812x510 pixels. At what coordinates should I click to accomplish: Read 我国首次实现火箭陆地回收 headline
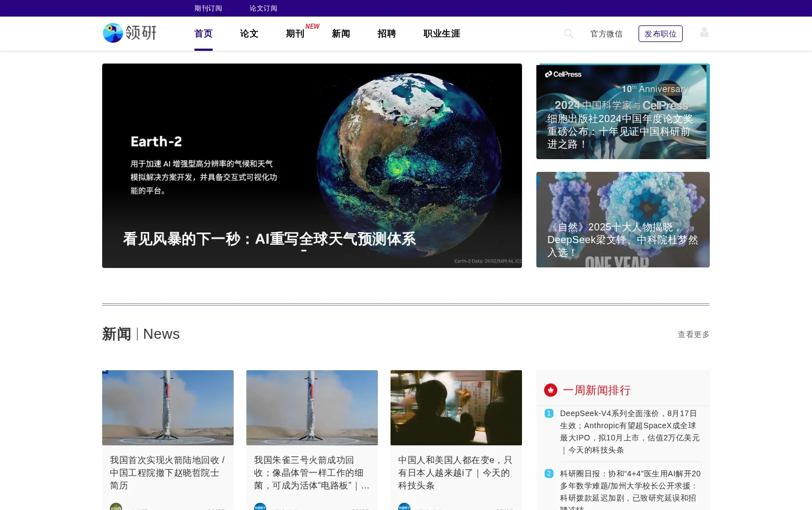point(168,472)
